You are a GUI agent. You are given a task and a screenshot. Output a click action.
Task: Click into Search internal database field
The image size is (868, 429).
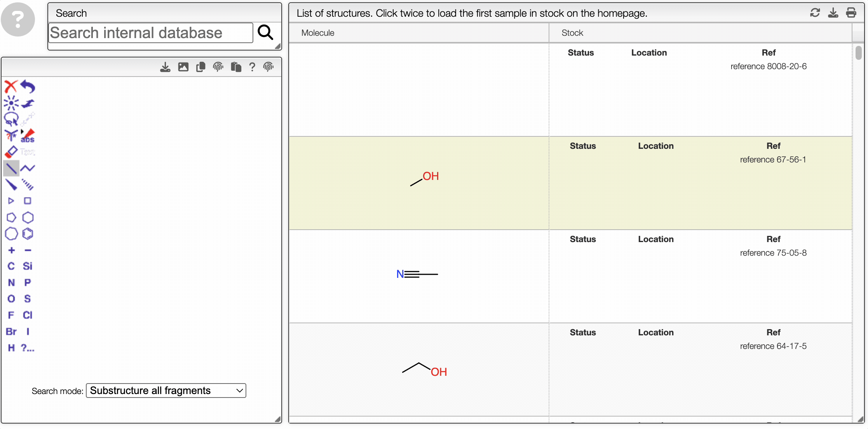pos(151,33)
